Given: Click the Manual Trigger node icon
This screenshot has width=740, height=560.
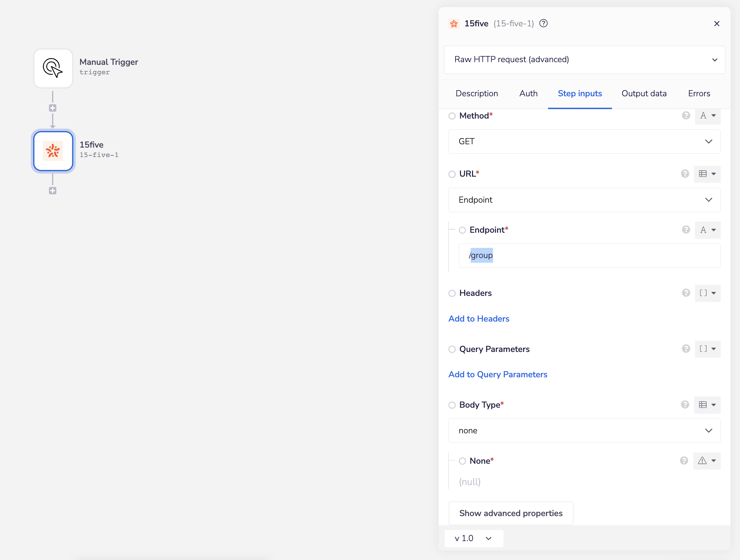Looking at the screenshot, I should [53, 68].
